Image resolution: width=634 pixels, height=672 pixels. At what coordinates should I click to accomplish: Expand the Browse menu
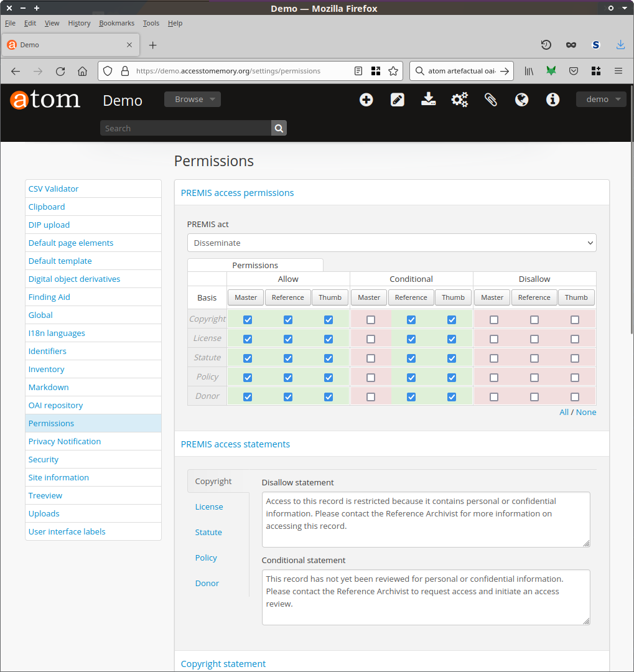[x=192, y=100]
